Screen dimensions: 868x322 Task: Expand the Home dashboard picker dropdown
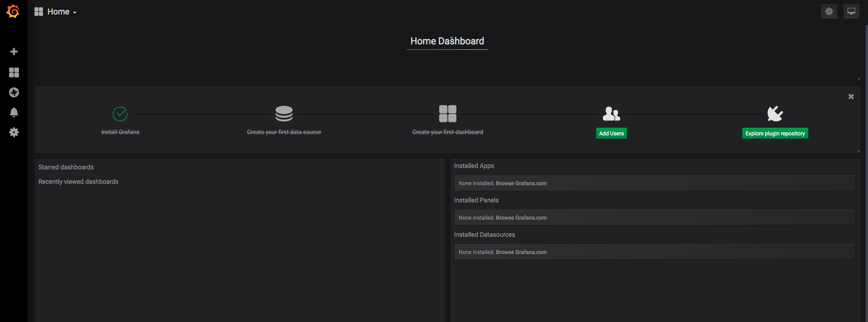coord(56,12)
